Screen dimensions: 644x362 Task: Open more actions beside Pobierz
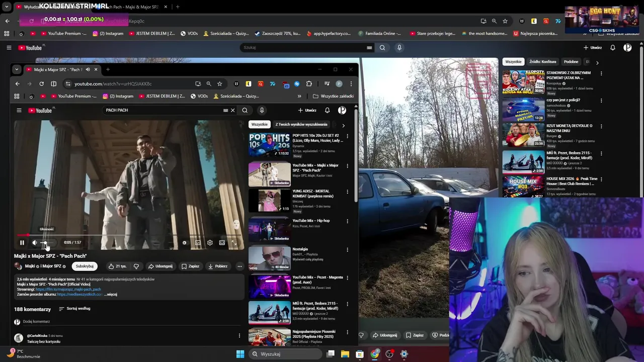tap(239, 266)
